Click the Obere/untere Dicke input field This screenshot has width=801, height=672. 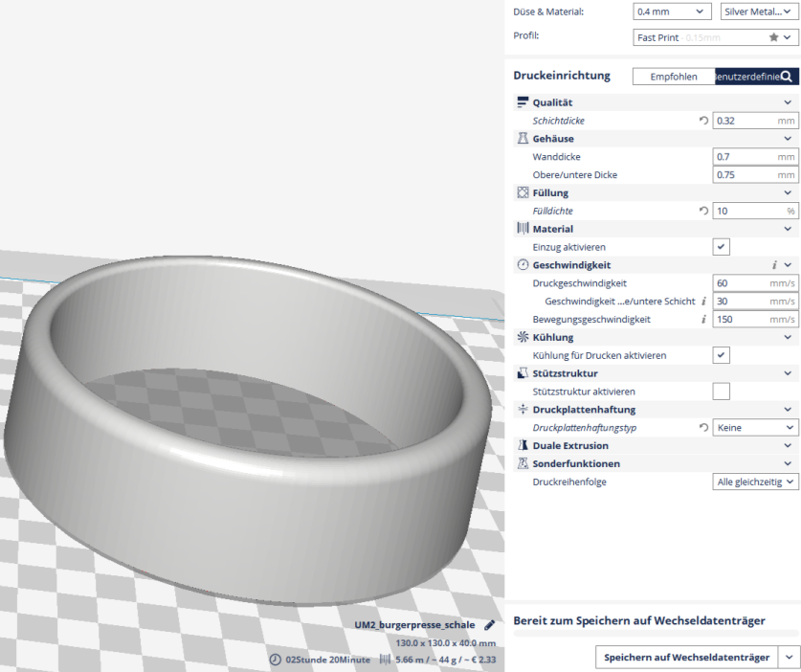pos(755,175)
